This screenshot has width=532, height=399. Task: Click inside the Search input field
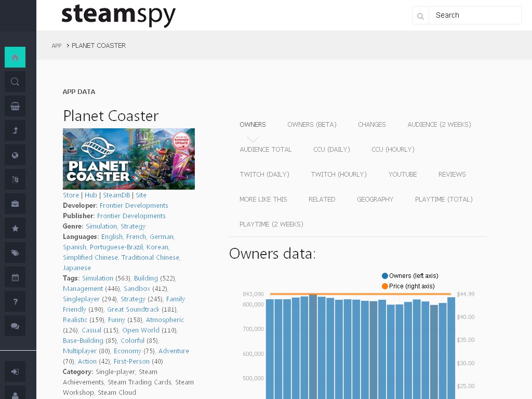[x=475, y=15]
